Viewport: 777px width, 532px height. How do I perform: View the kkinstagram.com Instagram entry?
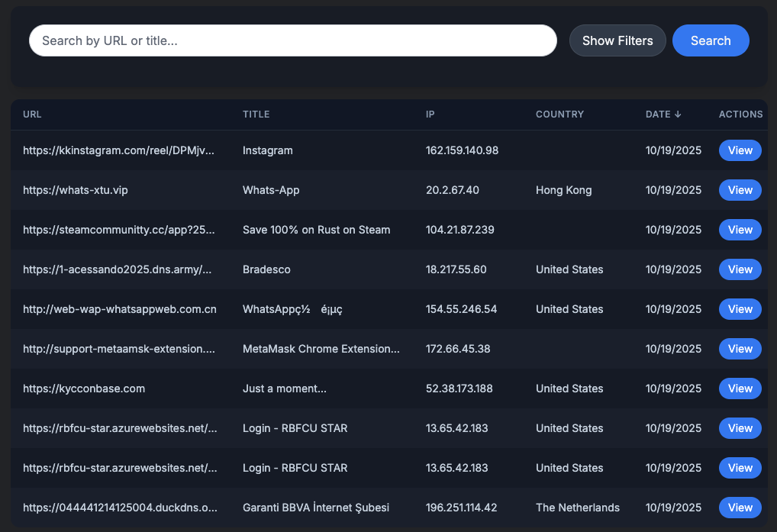coord(740,150)
